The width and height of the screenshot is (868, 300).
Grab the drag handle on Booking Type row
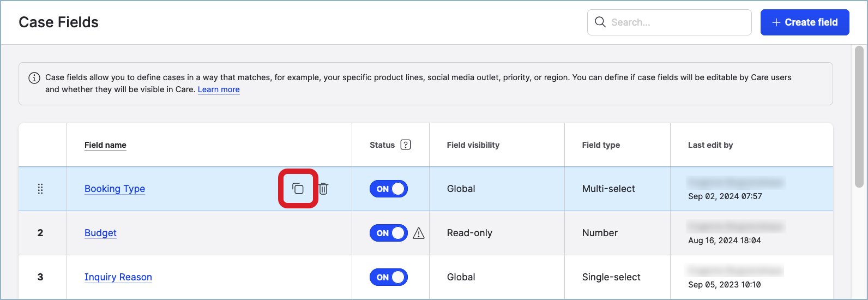tap(40, 189)
